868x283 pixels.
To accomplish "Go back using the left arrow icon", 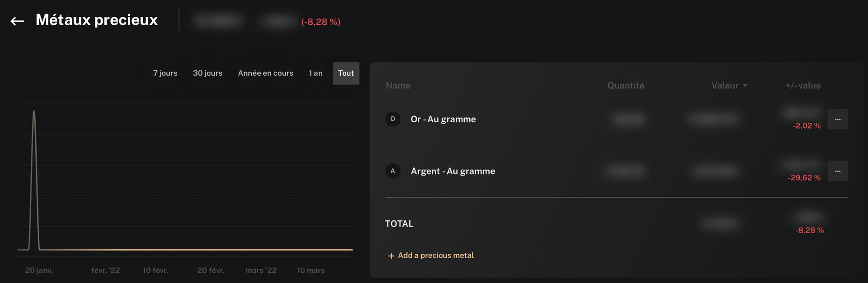I will 17,21.
